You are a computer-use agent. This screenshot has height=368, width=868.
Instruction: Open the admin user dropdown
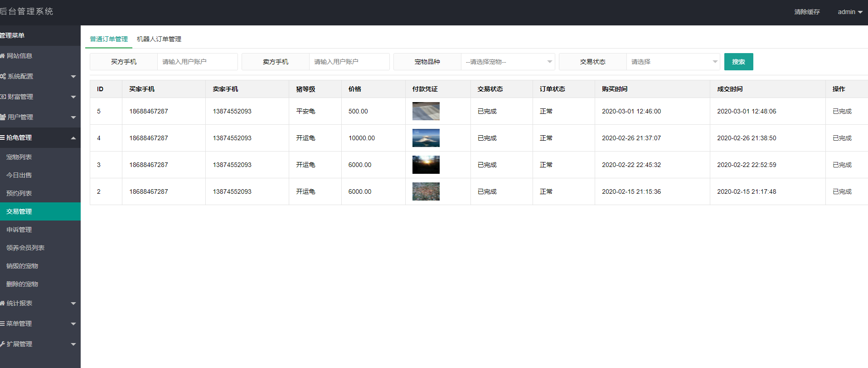[x=849, y=12]
